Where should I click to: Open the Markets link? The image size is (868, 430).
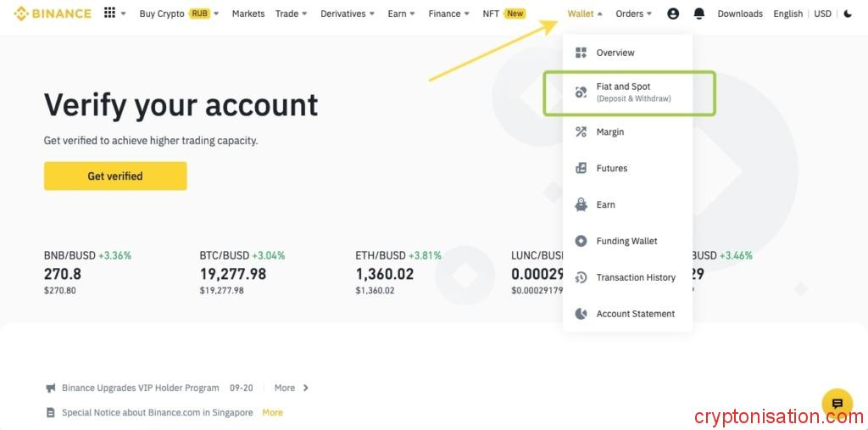click(x=248, y=14)
